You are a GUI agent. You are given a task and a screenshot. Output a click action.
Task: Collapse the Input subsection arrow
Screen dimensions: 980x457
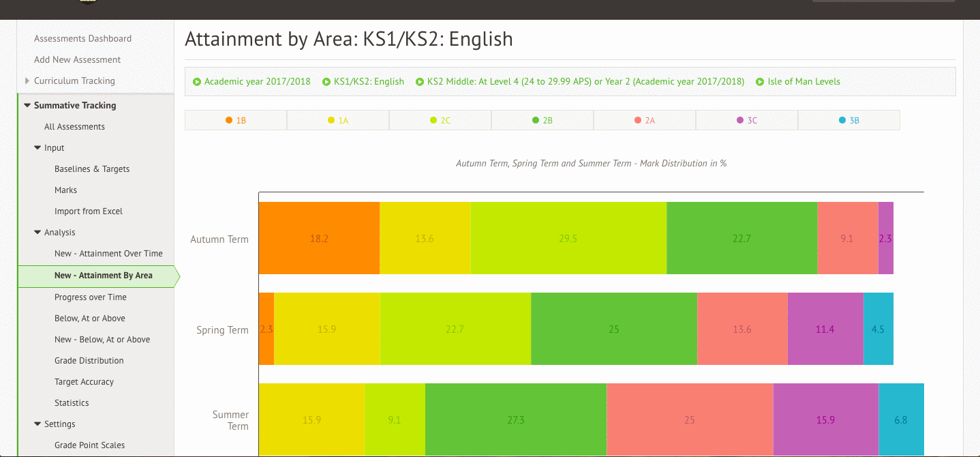[x=37, y=148]
